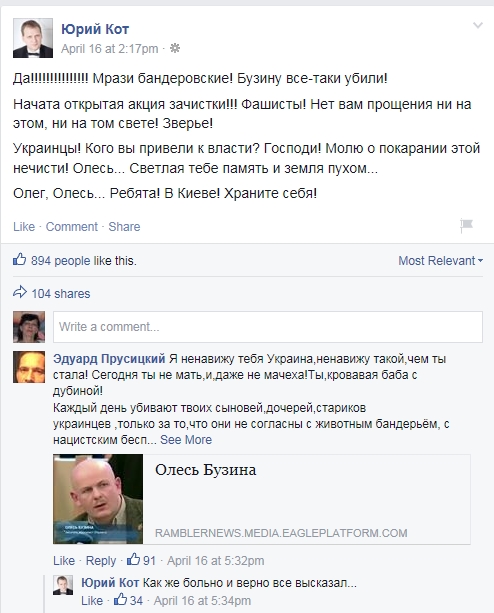Expand the Most Relevant comment sorting dropdown

[x=440, y=261]
